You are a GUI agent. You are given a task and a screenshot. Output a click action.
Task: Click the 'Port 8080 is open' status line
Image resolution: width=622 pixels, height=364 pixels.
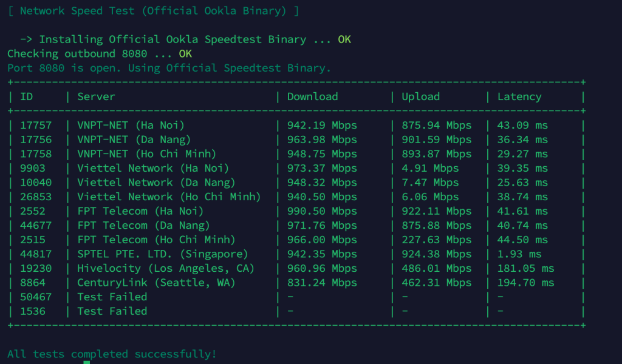169,68
